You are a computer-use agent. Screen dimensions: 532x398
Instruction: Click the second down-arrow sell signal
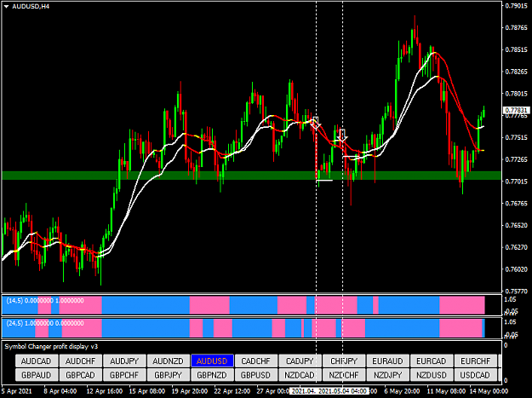(342, 136)
